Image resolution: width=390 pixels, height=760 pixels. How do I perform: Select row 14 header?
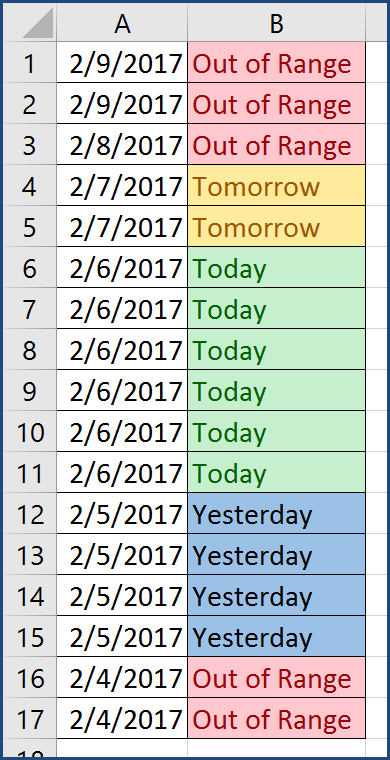[x=30, y=595]
